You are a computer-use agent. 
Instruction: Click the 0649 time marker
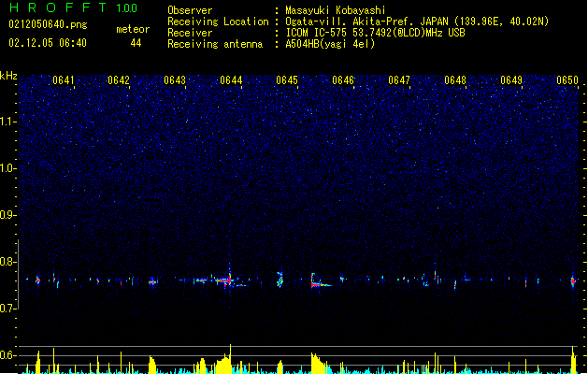coord(511,80)
